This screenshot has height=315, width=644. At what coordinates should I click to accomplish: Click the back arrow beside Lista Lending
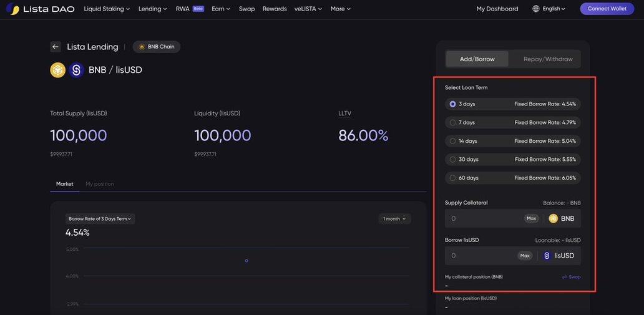pos(56,47)
